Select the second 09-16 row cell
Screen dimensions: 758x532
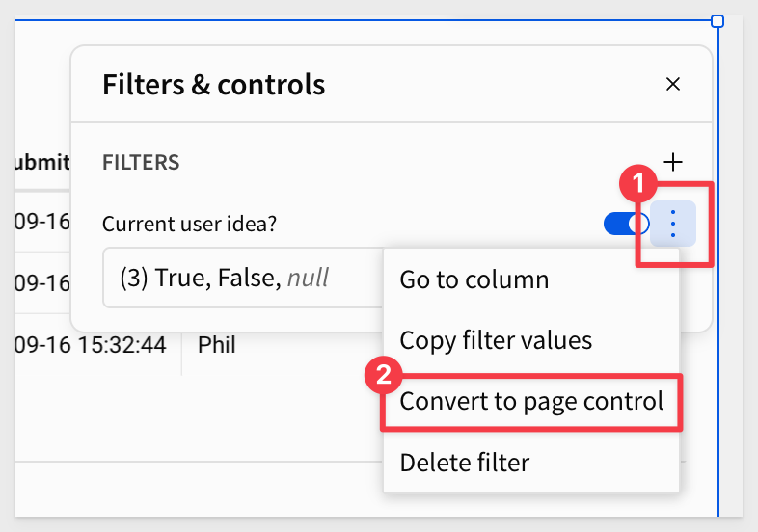tap(42, 282)
